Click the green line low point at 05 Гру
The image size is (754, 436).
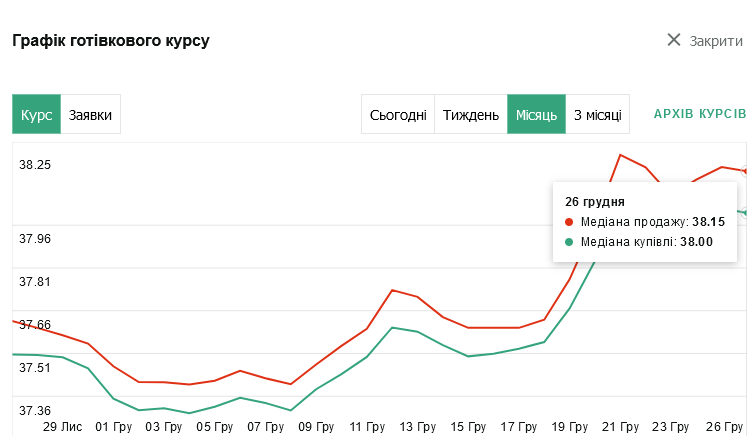pos(189,413)
